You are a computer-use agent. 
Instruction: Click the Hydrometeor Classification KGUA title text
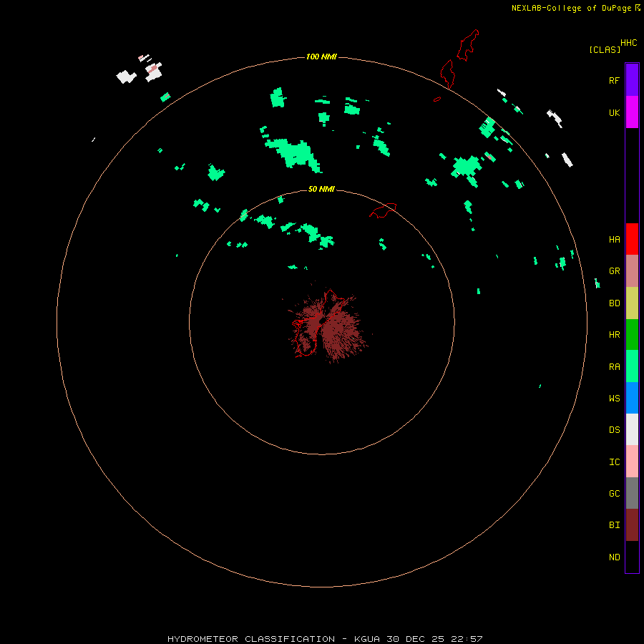click(x=325, y=639)
